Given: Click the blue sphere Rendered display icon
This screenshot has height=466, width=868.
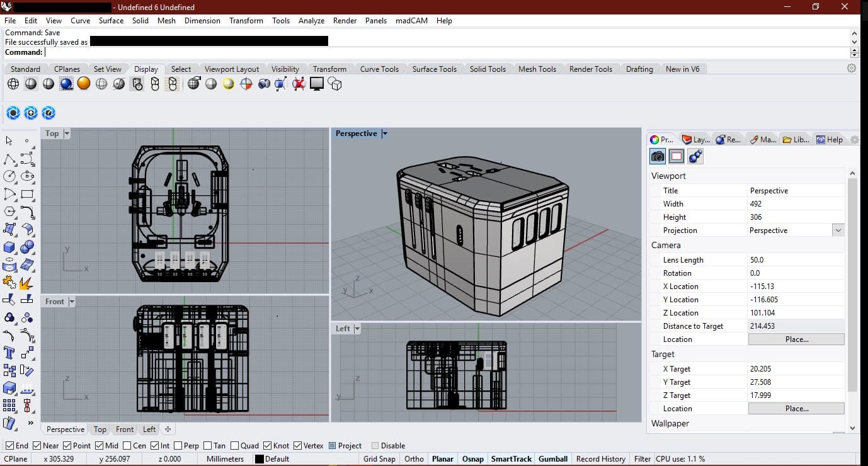Looking at the screenshot, I should 66,84.
